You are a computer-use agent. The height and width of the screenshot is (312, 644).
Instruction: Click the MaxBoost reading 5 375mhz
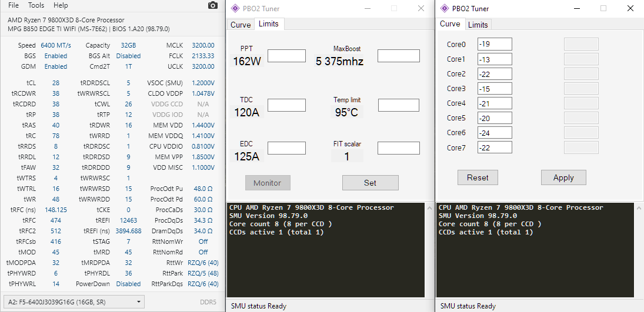340,62
